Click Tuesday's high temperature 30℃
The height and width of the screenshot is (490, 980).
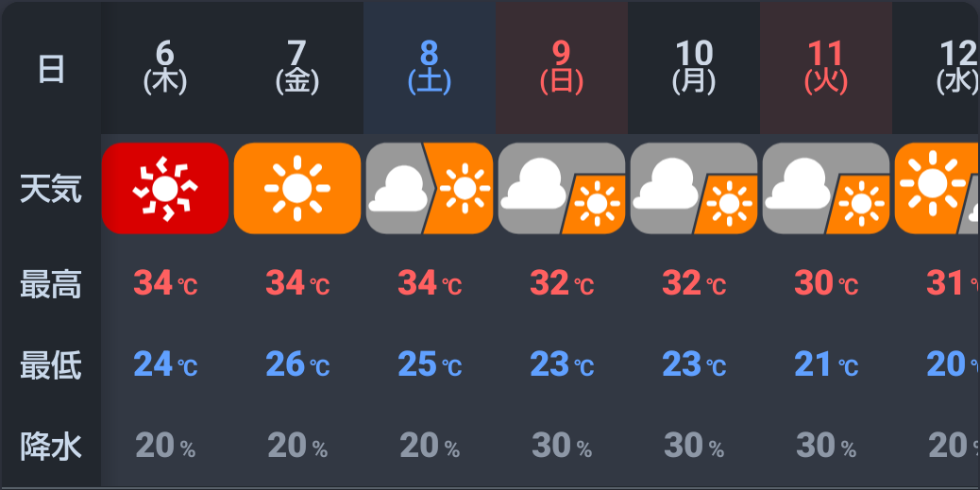tap(826, 284)
